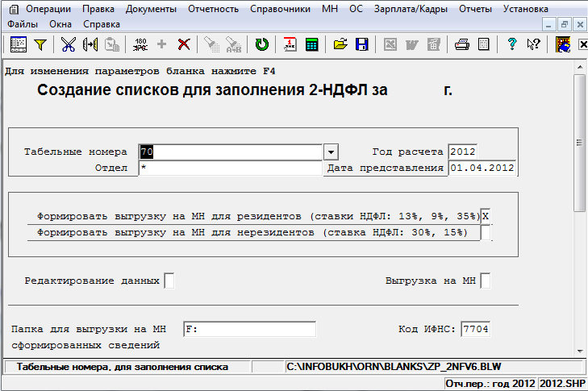
Task: Click the red X delete icon
Action: [184, 45]
